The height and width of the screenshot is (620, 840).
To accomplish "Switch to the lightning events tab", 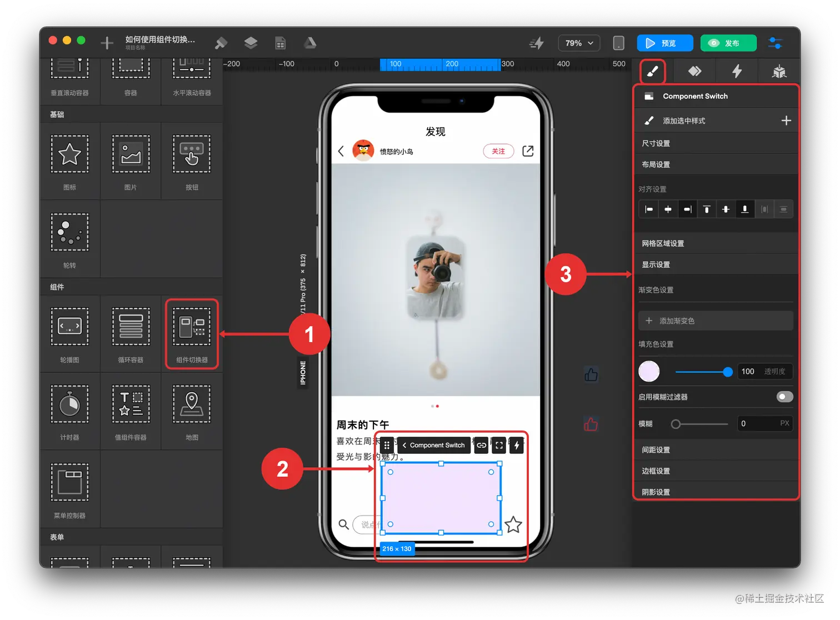I will [x=737, y=71].
